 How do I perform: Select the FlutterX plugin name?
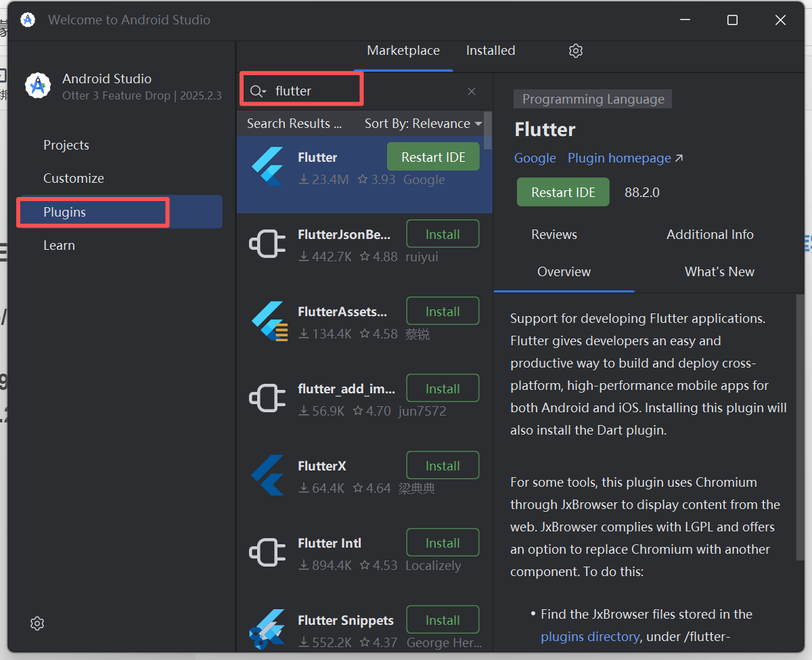point(322,466)
